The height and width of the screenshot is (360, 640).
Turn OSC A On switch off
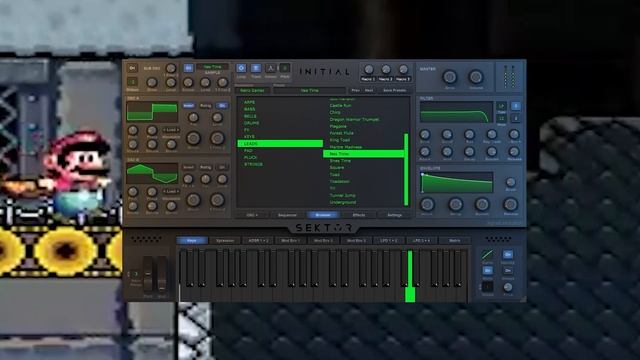pyautogui.click(x=222, y=106)
